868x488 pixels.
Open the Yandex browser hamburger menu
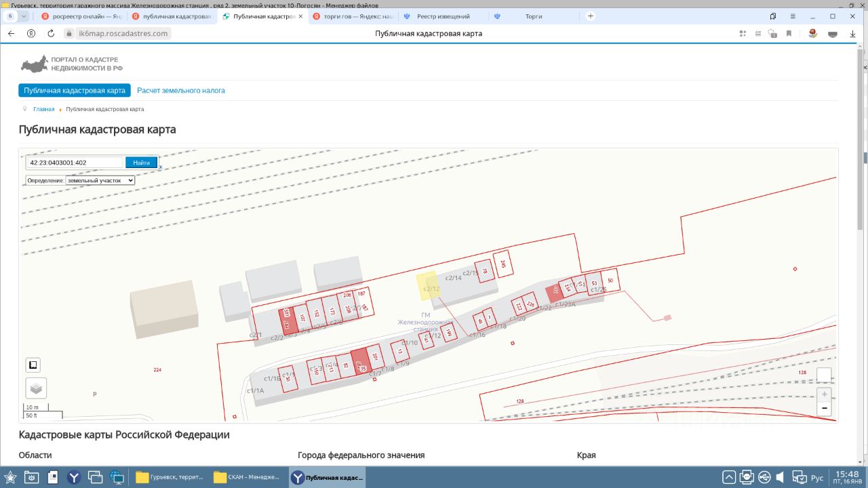793,16
